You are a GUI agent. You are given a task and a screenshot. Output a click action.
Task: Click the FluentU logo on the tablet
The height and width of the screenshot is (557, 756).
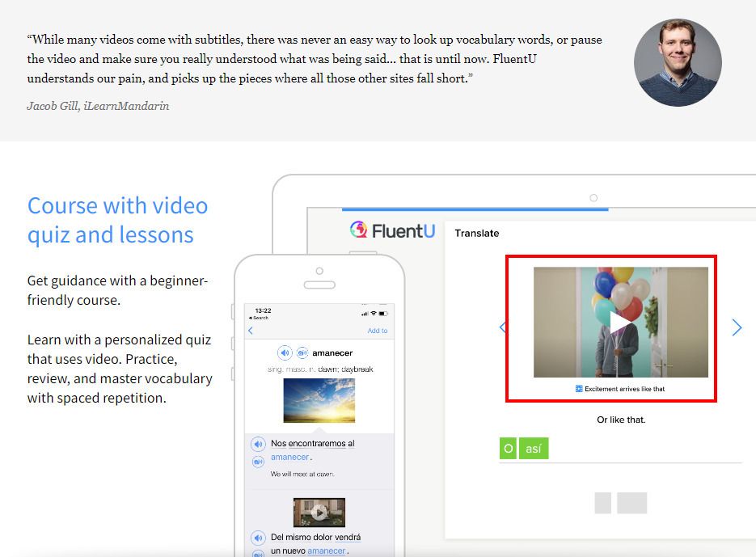tap(392, 230)
